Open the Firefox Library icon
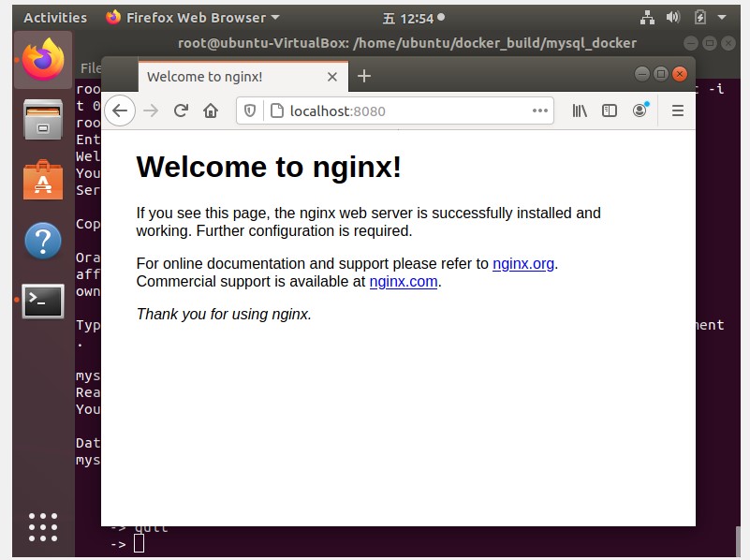 pyautogui.click(x=580, y=111)
